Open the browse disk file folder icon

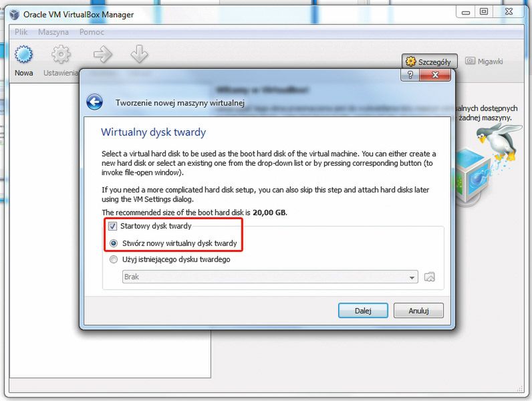coord(430,277)
